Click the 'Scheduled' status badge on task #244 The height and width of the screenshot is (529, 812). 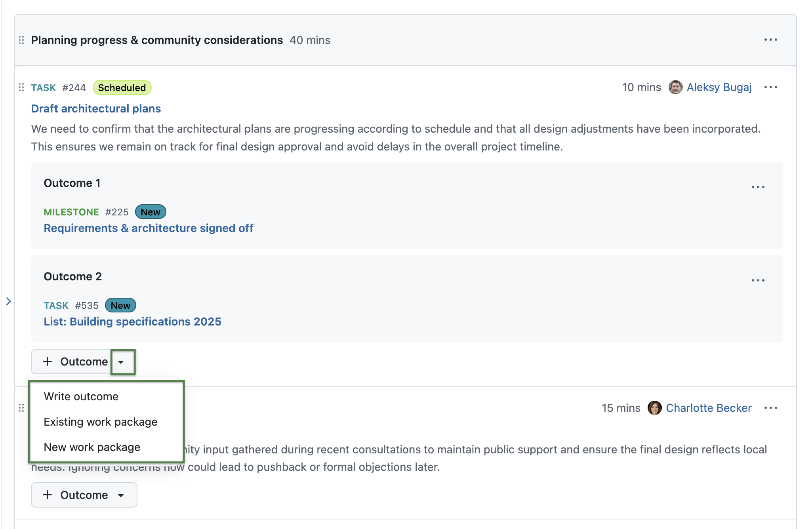pyautogui.click(x=121, y=88)
